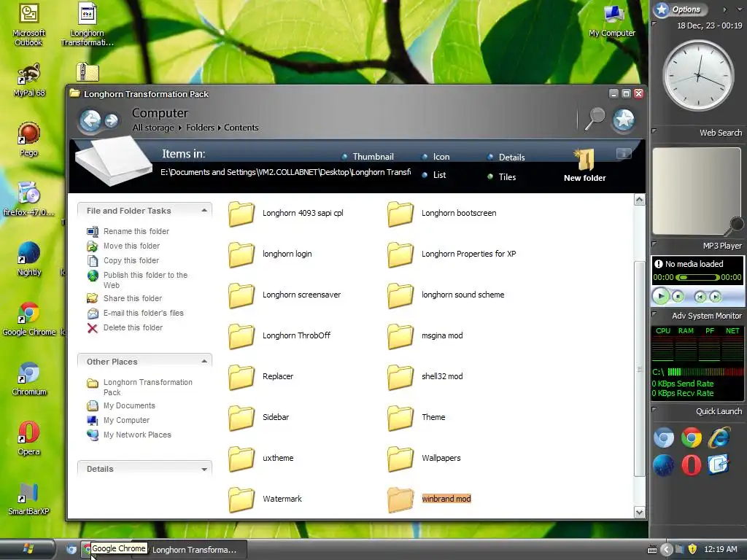Stop playback in MP3 Player
The image size is (747, 560).
pyautogui.click(x=678, y=297)
